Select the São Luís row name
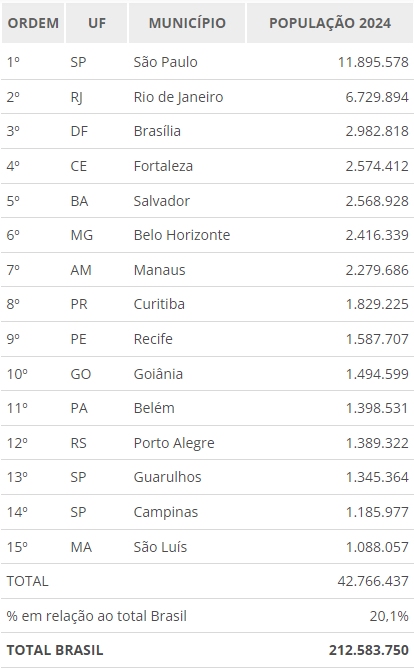 point(160,547)
